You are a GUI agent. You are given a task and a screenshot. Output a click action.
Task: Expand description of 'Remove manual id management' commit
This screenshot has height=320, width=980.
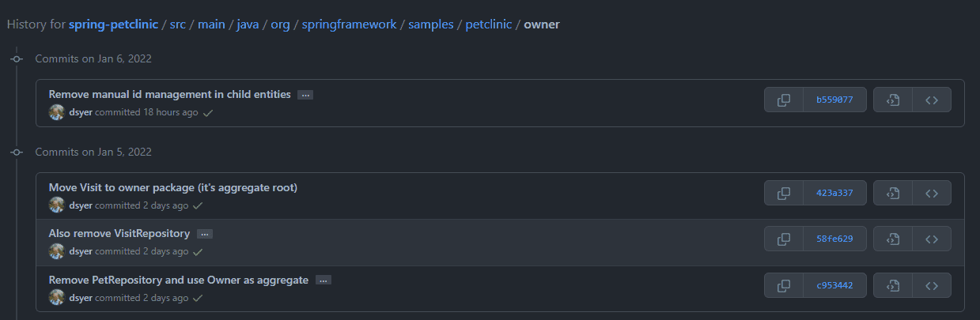tap(305, 95)
